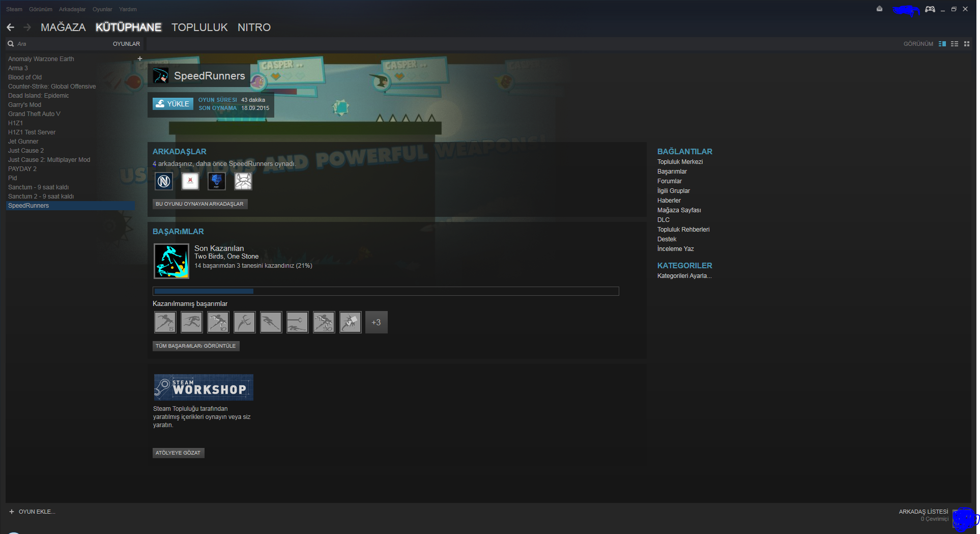Select the eighth unearned achievement icon
This screenshot has height=534, width=980.
click(351, 322)
